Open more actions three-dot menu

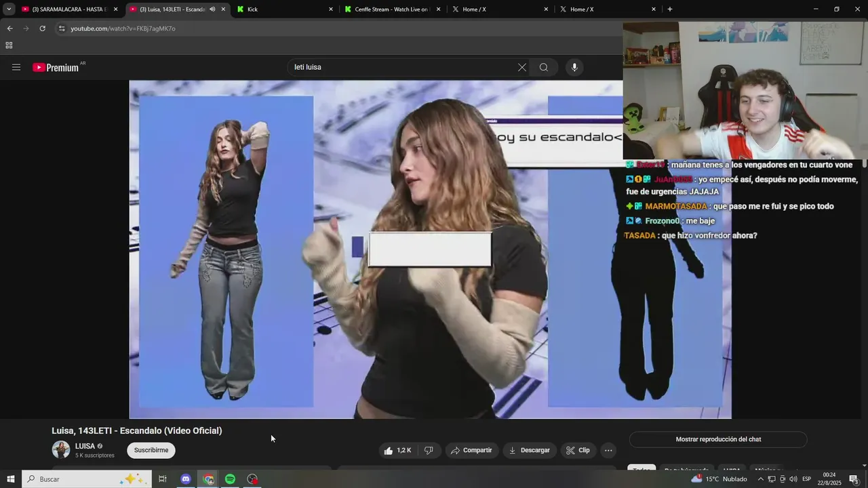[x=608, y=450]
